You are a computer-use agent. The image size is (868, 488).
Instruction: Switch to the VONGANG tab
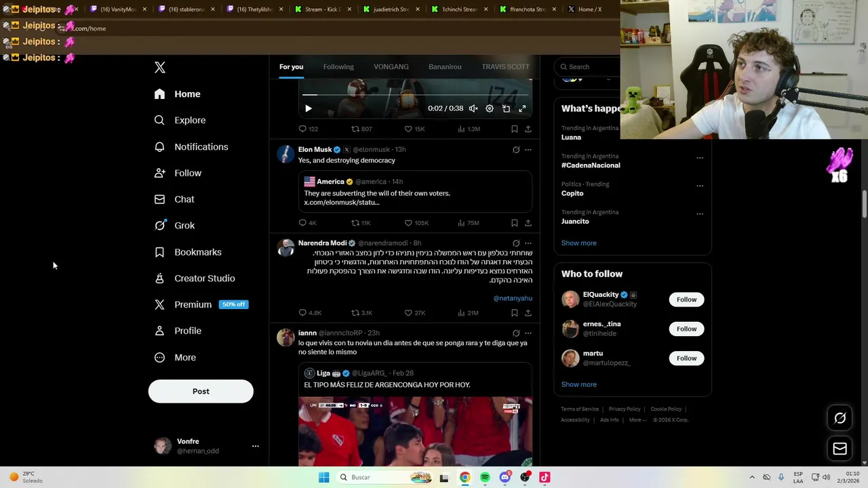[391, 67]
